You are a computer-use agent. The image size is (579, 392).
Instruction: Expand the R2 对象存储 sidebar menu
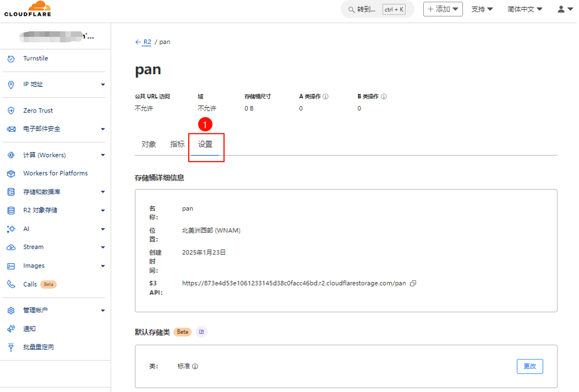(102, 211)
